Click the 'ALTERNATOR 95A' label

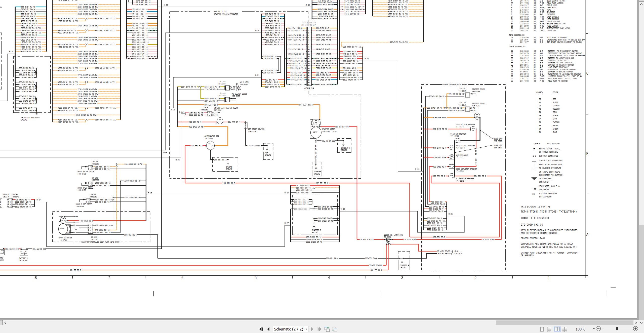click(x=212, y=136)
